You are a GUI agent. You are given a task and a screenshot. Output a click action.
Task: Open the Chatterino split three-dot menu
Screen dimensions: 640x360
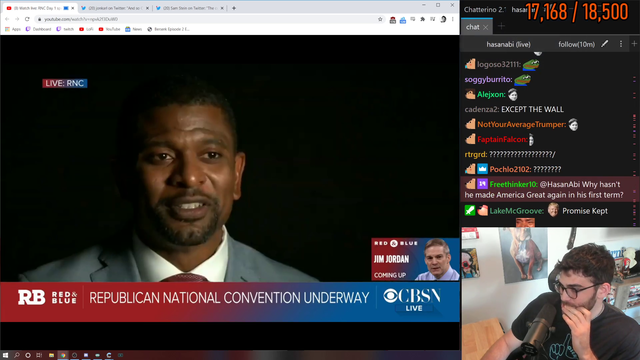click(621, 44)
